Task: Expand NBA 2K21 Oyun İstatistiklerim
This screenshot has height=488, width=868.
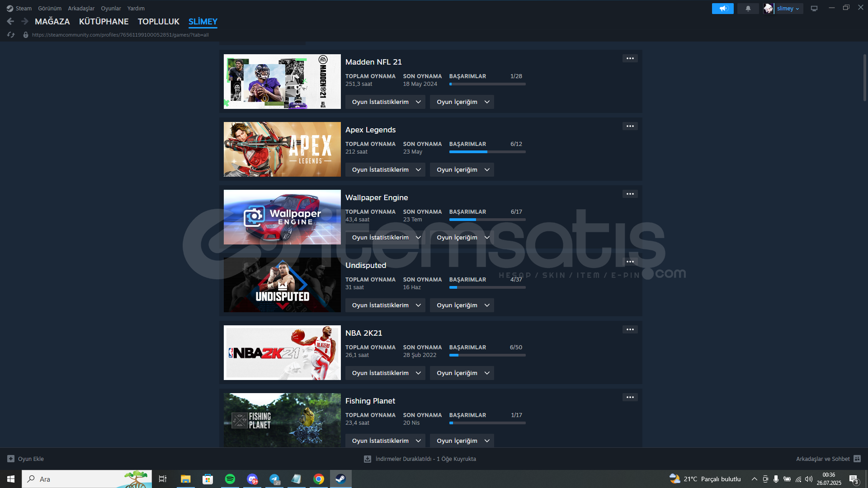Action: click(385, 373)
